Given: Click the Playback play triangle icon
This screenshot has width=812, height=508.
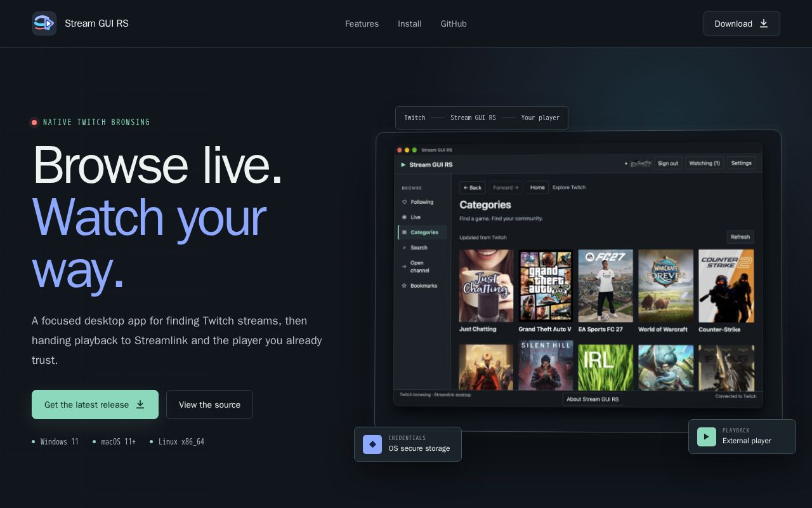Looking at the screenshot, I should (x=707, y=437).
